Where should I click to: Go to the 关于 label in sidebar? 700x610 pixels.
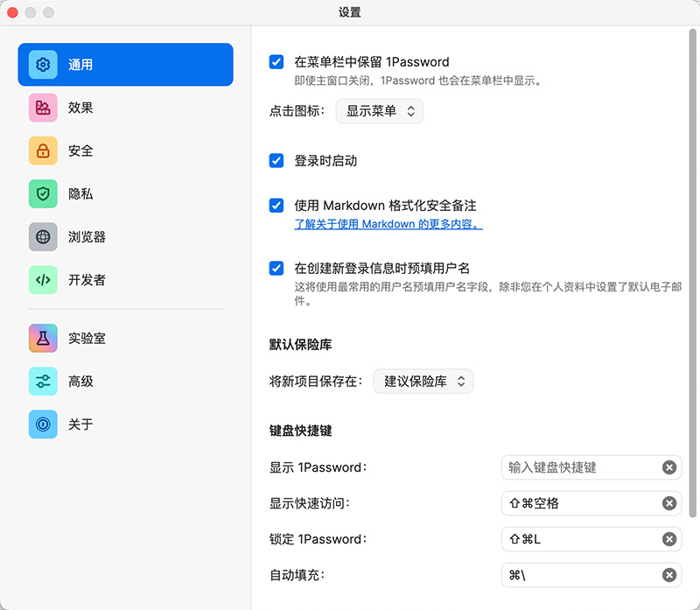tap(80, 424)
